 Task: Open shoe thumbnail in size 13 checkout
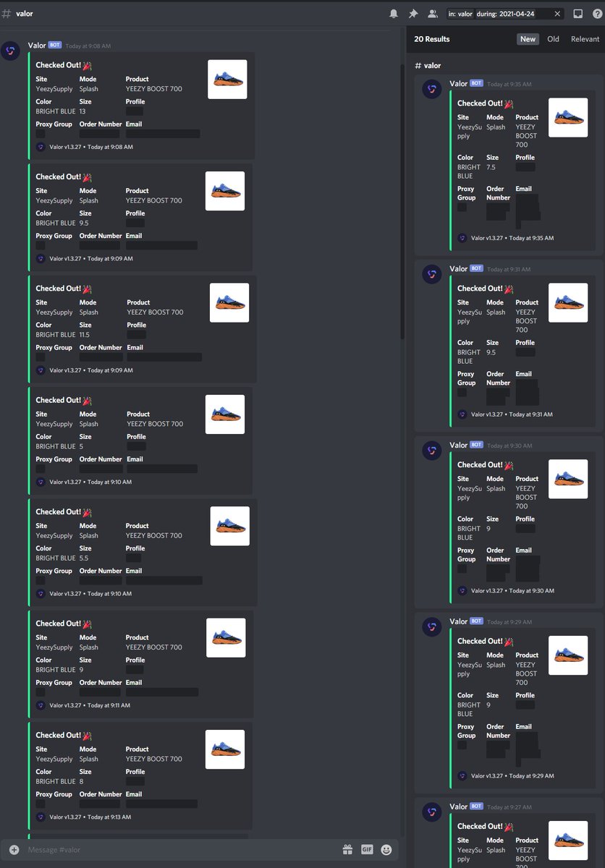click(227, 80)
